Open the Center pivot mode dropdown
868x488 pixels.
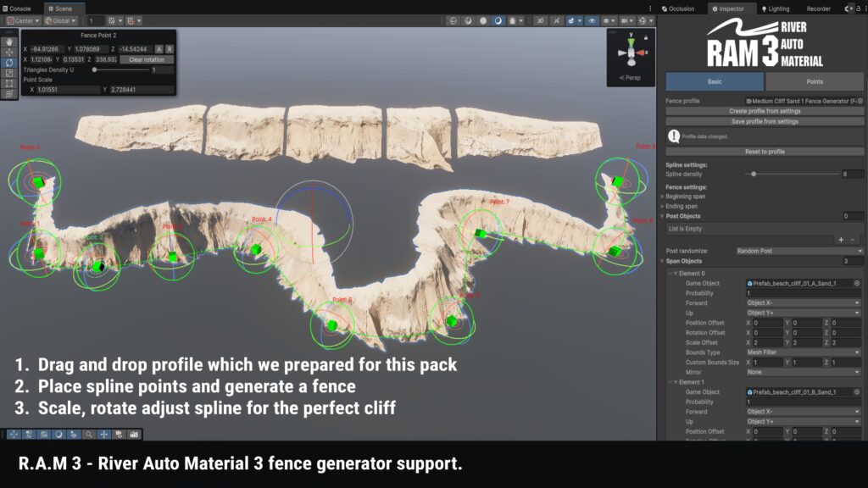23,20
